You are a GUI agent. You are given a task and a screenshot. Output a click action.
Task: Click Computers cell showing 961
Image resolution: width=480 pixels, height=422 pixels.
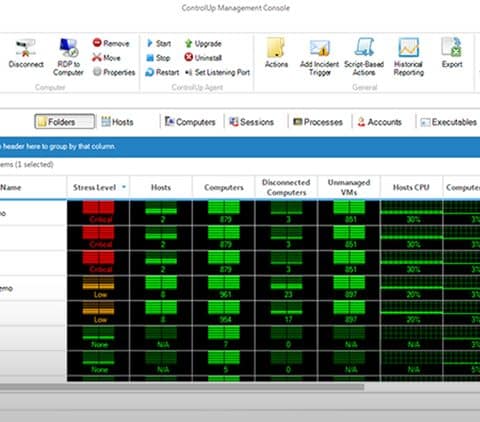click(x=224, y=288)
